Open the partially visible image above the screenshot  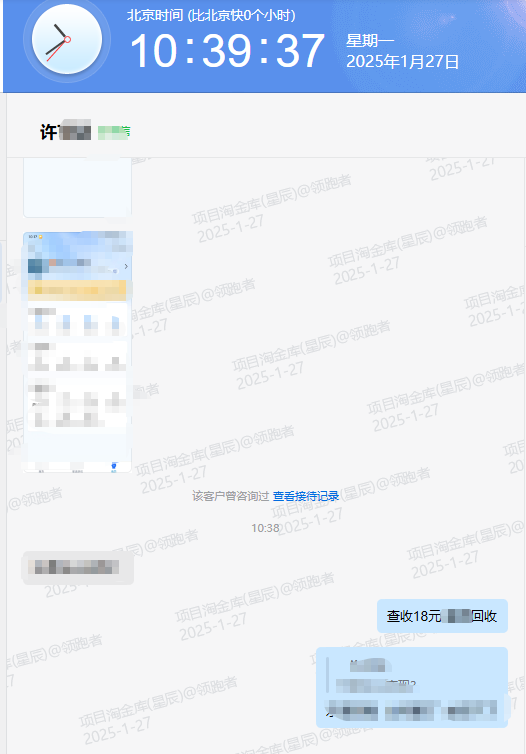pyautogui.click(x=77, y=188)
